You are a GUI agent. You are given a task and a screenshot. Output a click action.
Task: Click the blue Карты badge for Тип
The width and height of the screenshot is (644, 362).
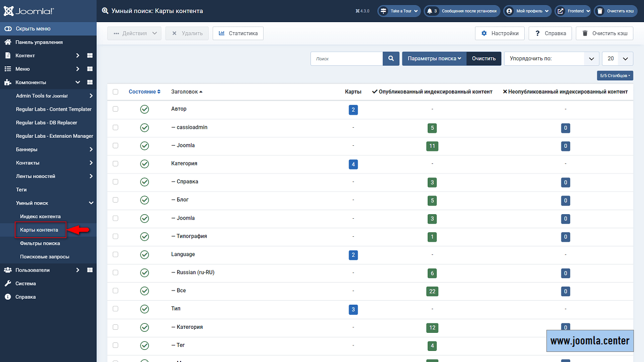353,309
